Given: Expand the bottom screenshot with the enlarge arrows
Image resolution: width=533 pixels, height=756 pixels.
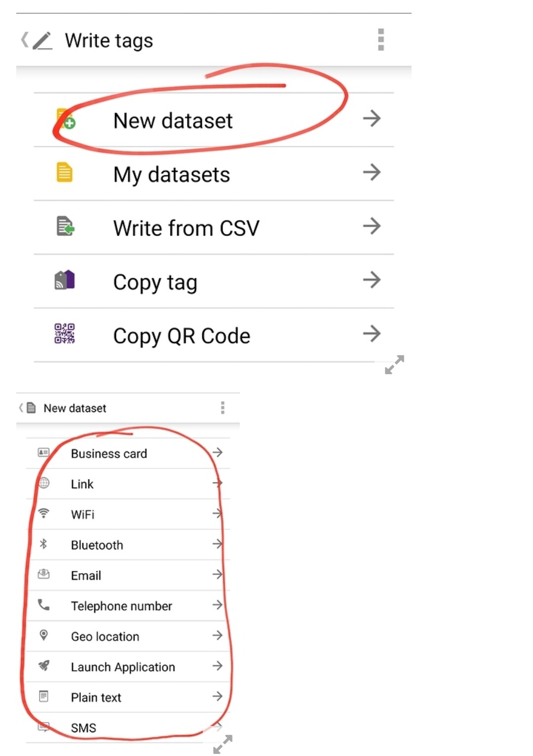Looking at the screenshot, I should [x=223, y=744].
